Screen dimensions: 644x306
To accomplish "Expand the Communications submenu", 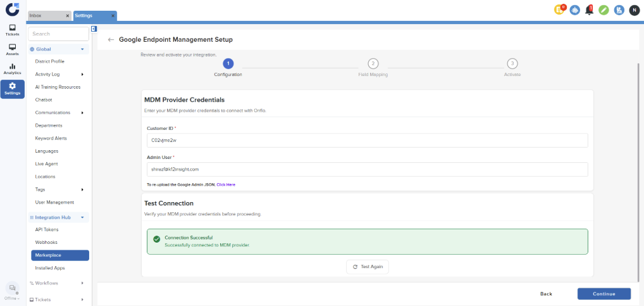I will pos(82,113).
